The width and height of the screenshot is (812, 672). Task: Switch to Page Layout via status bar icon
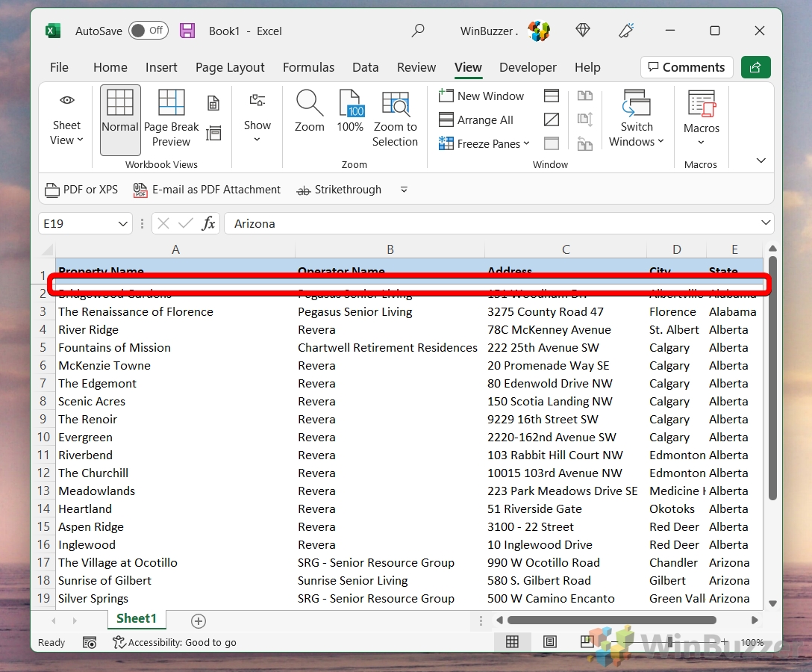550,642
